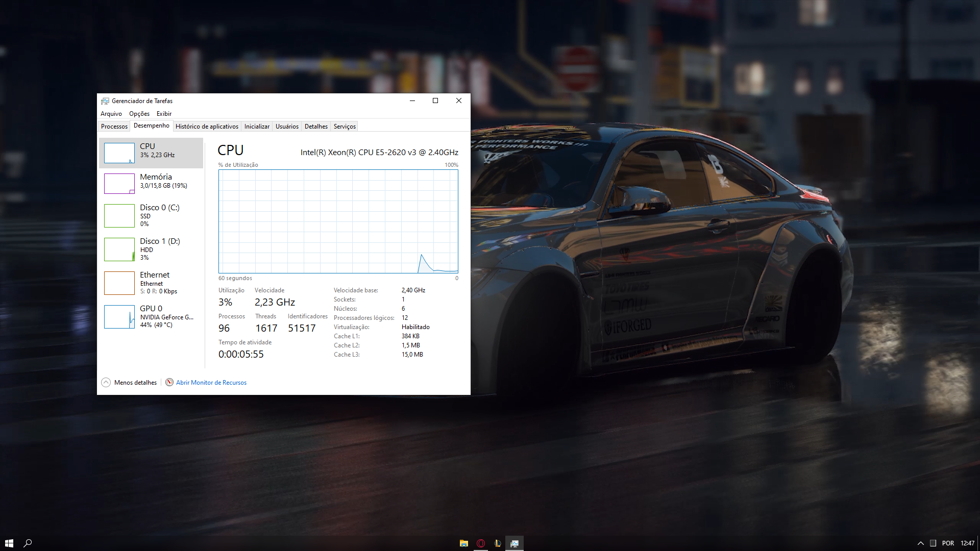Switch to Histórico de aplicativos tab
980x551 pixels.
point(207,127)
